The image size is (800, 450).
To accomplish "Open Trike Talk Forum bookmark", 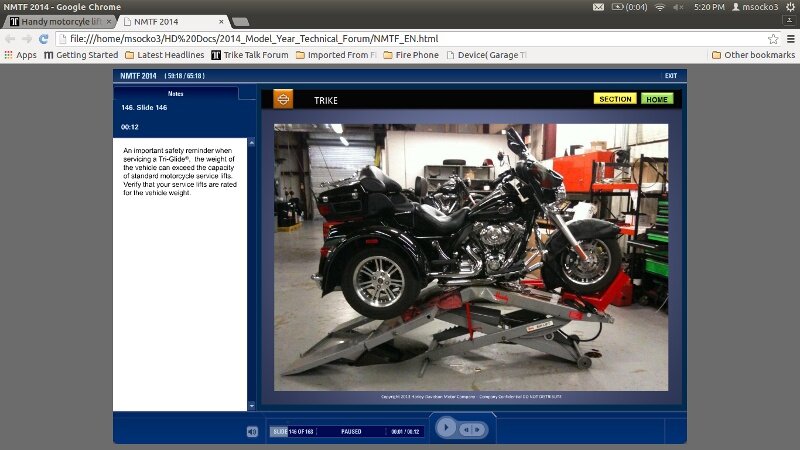I will (250, 55).
